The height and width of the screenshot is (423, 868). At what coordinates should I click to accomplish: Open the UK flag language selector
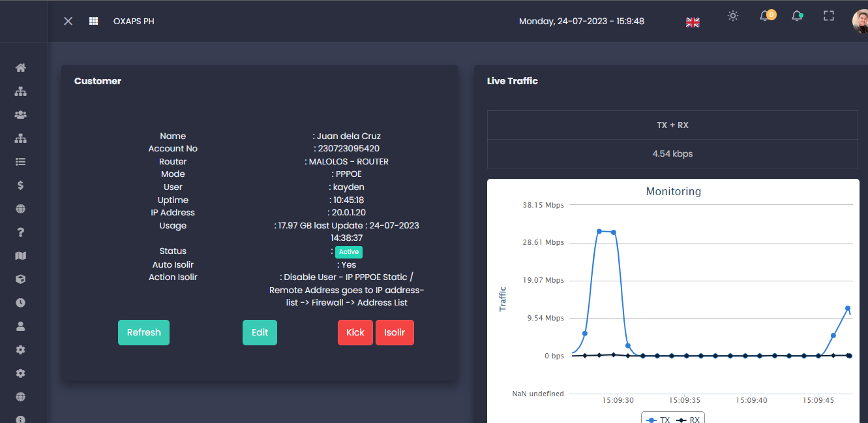693,22
